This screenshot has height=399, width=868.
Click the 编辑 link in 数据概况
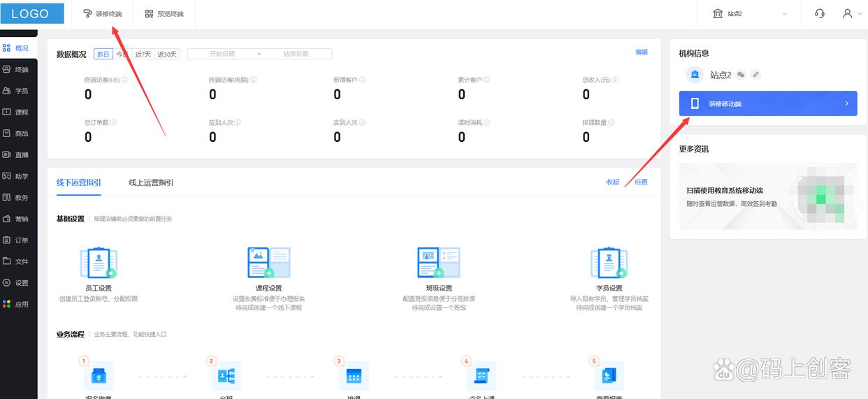(642, 52)
